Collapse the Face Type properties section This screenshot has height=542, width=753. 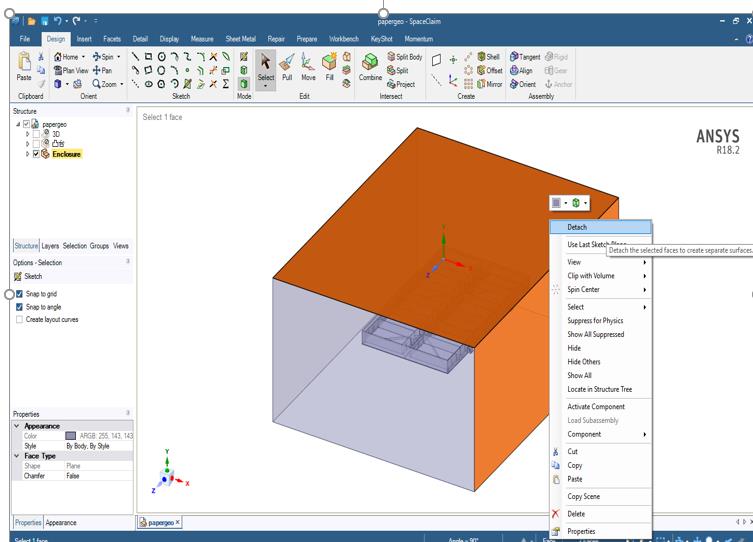17,456
